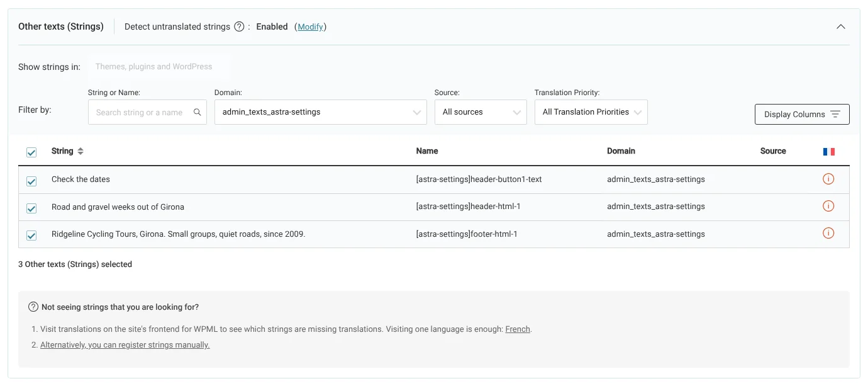Image resolution: width=868 pixels, height=386 pixels.
Task: Select the header-html-1 name cell
Action: click(x=468, y=207)
